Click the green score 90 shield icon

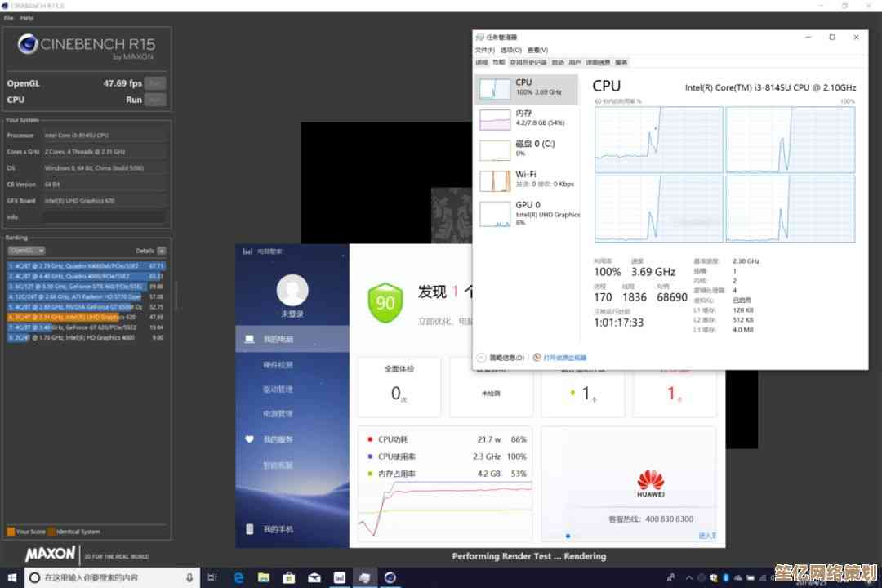point(385,302)
